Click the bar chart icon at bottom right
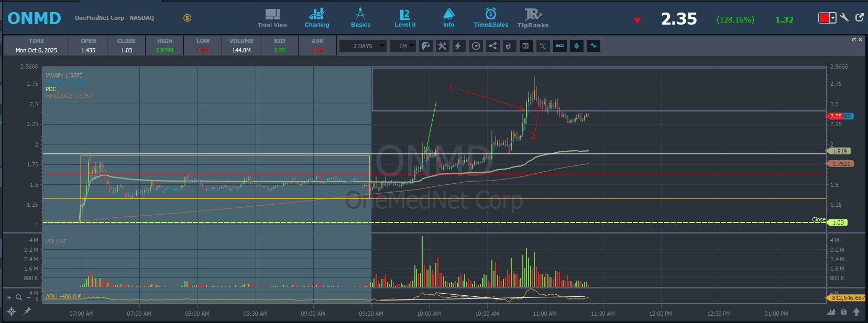 pyautogui.click(x=831, y=312)
